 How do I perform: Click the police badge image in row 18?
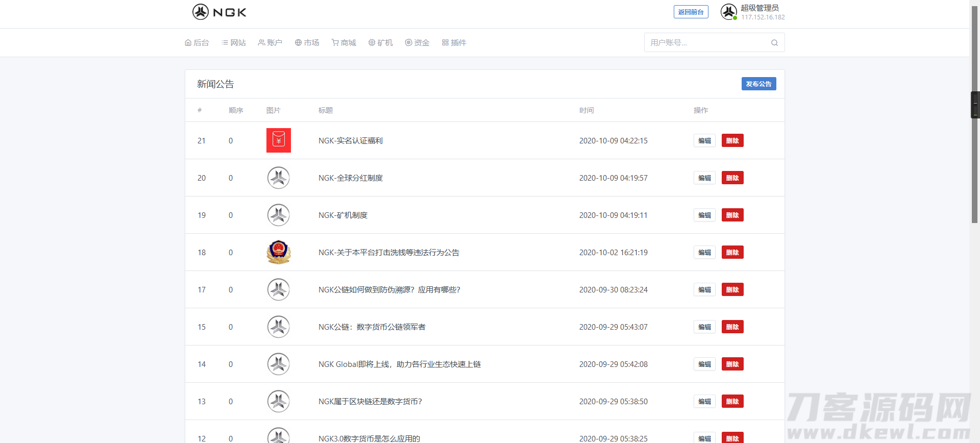tap(279, 252)
